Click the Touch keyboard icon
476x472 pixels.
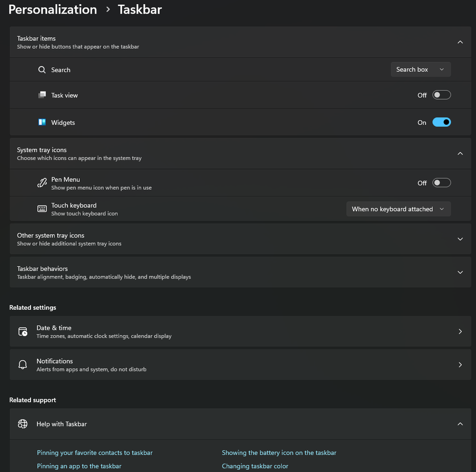pyautogui.click(x=42, y=209)
